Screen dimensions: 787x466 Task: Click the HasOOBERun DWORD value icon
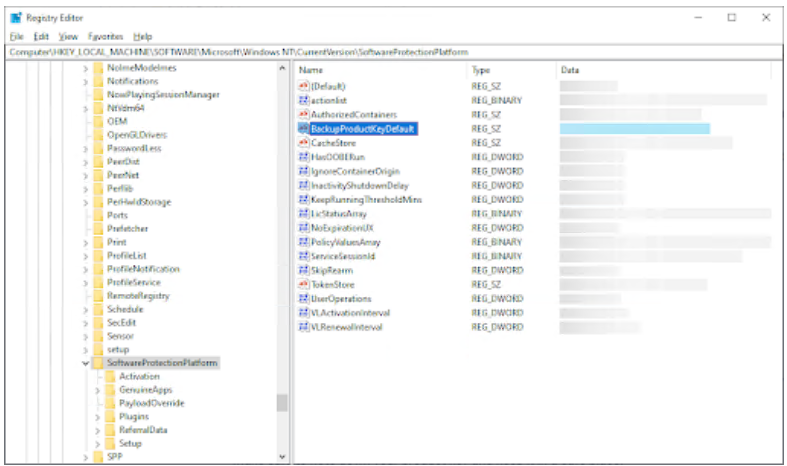coord(304,157)
